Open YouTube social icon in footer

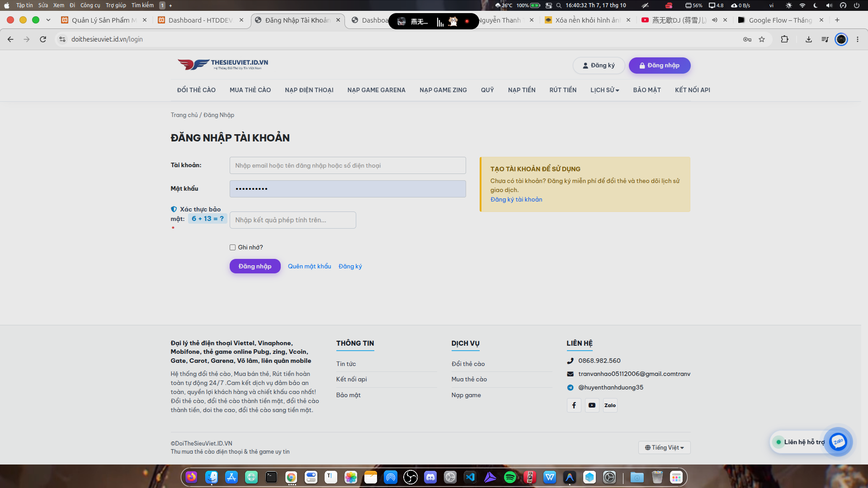(x=592, y=405)
